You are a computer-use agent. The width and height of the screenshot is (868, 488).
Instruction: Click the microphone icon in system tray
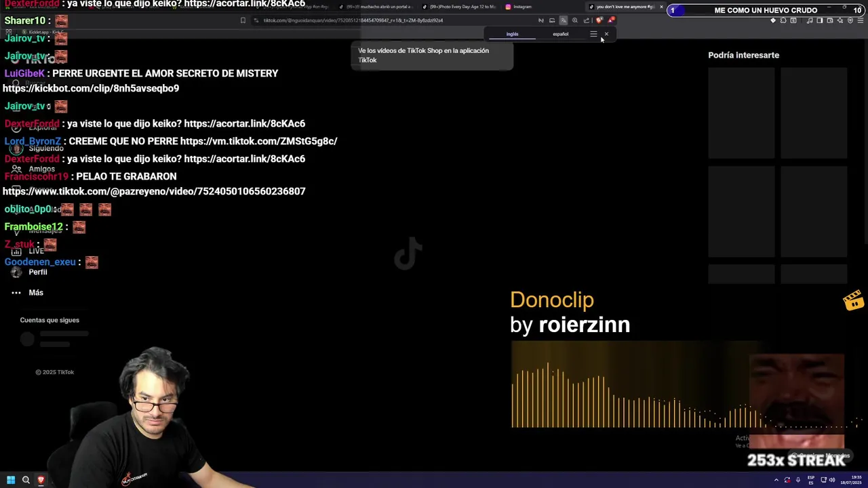(x=798, y=480)
